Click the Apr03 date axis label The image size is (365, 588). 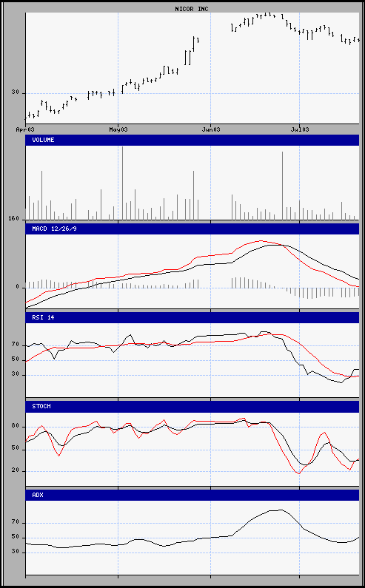pos(25,129)
